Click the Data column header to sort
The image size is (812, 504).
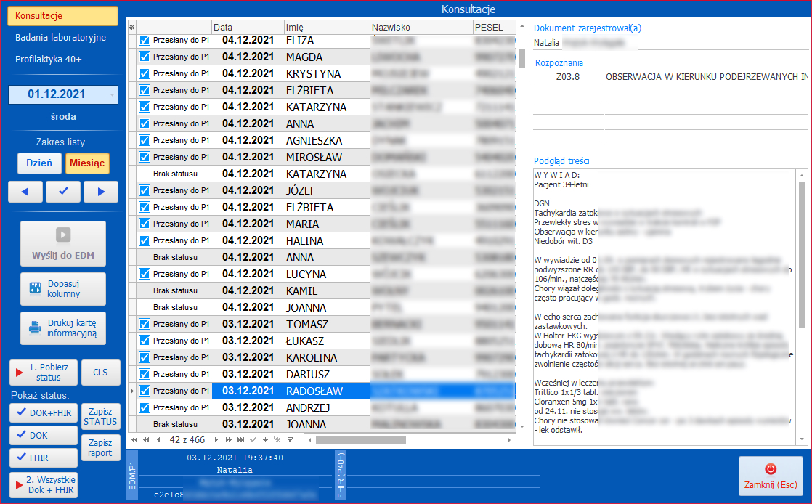(247, 28)
